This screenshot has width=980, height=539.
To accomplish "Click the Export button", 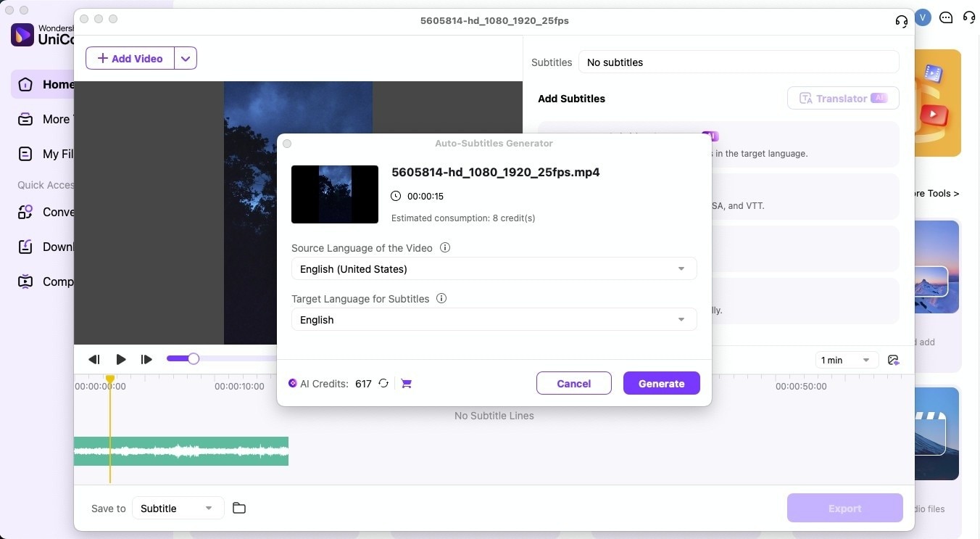I will pyautogui.click(x=844, y=509).
